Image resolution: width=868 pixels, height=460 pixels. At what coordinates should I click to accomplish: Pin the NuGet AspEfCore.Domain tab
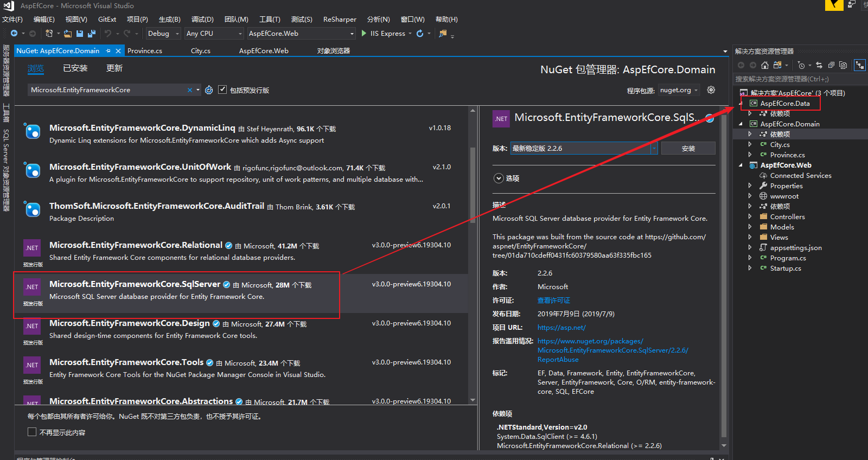point(108,51)
